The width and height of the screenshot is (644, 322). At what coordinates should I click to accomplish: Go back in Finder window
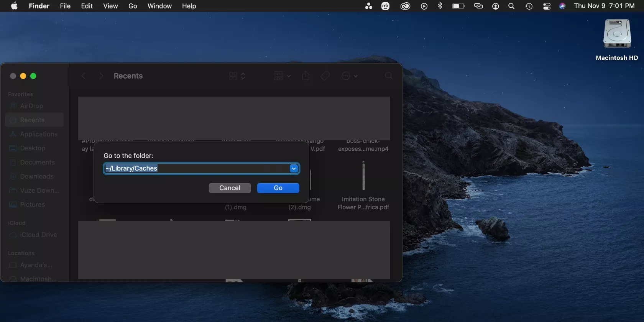tap(84, 76)
